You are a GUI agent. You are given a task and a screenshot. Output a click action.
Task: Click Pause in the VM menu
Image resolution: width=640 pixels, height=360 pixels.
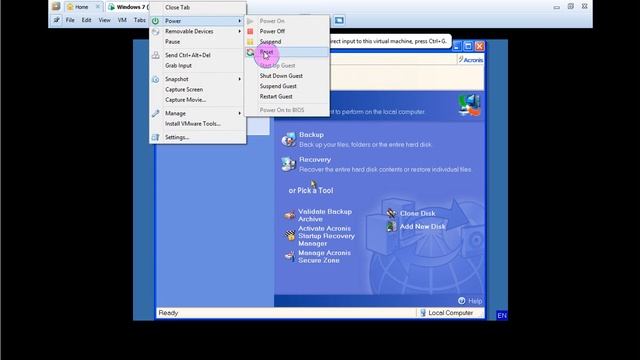(172, 42)
